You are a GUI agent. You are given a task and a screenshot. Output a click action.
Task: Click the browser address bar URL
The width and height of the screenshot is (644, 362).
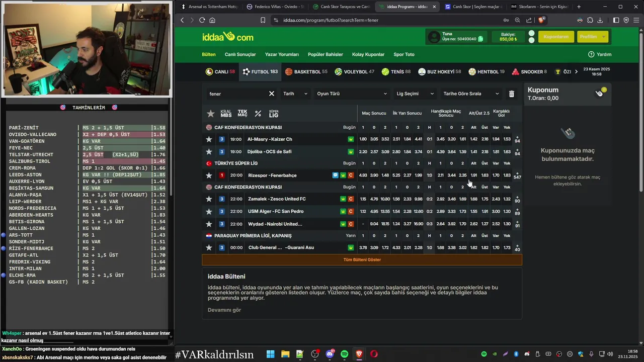pyautogui.click(x=331, y=20)
